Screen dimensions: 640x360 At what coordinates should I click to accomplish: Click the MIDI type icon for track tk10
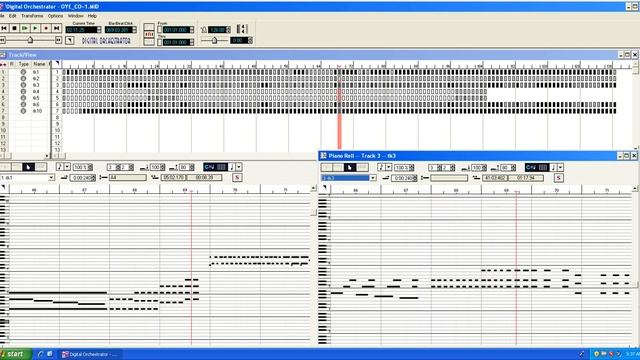pos(23,111)
